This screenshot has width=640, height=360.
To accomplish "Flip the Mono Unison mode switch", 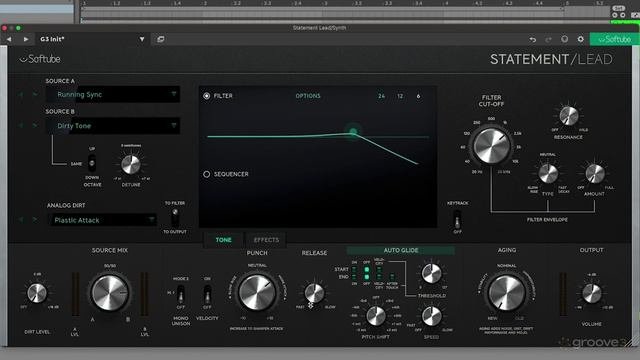I will pyautogui.click(x=180, y=294).
